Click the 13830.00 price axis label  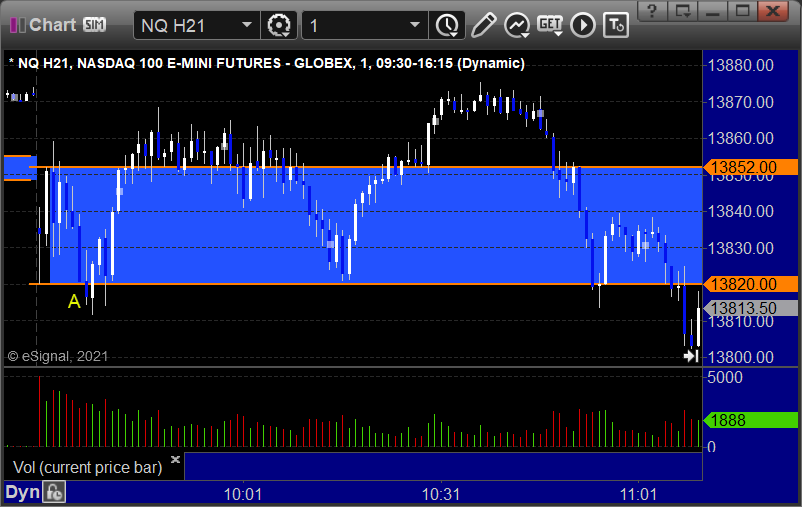[x=740, y=248]
